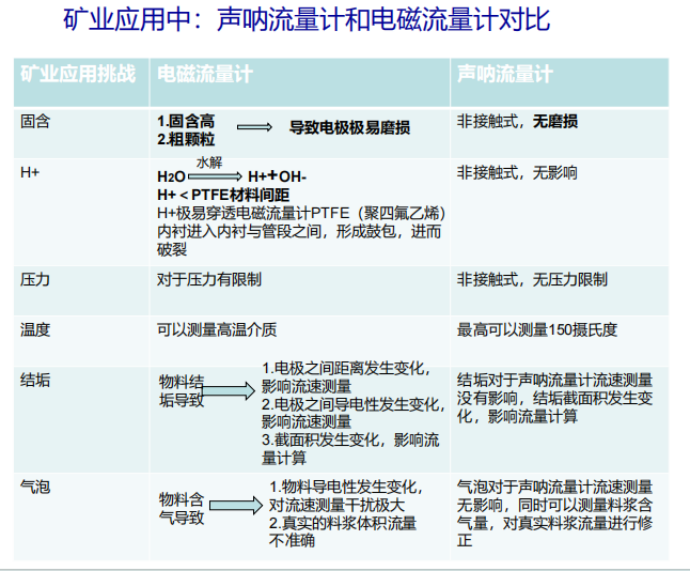This screenshot has width=691, height=571.
Task: Select the text 可以测量高温介质
Action: [216, 328]
